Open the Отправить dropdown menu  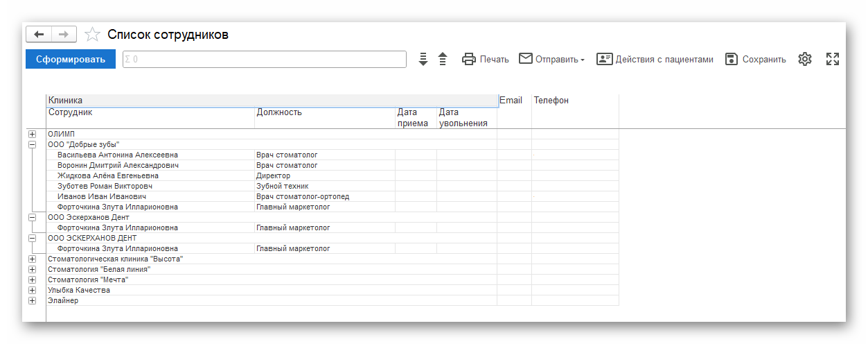[x=552, y=60]
